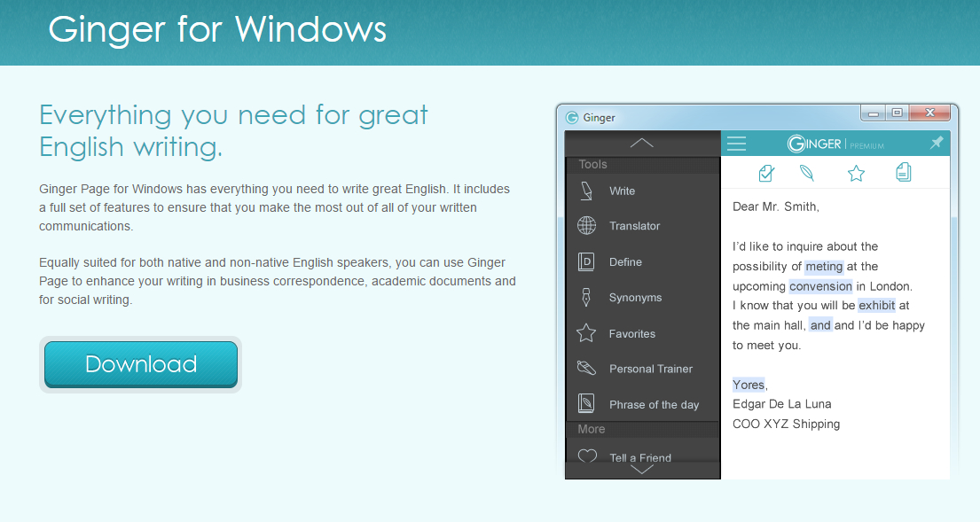Click the "Edgar De La Luna" signature line
980x522 pixels.
click(x=782, y=404)
